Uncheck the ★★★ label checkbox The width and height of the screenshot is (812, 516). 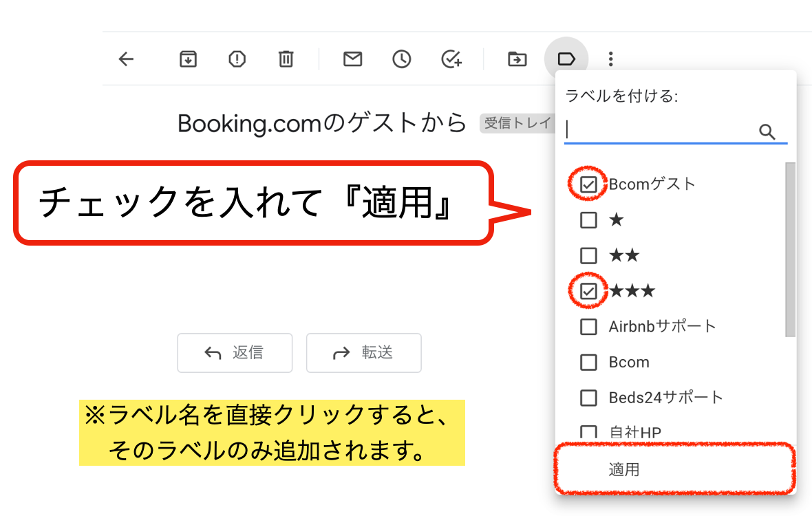588,292
